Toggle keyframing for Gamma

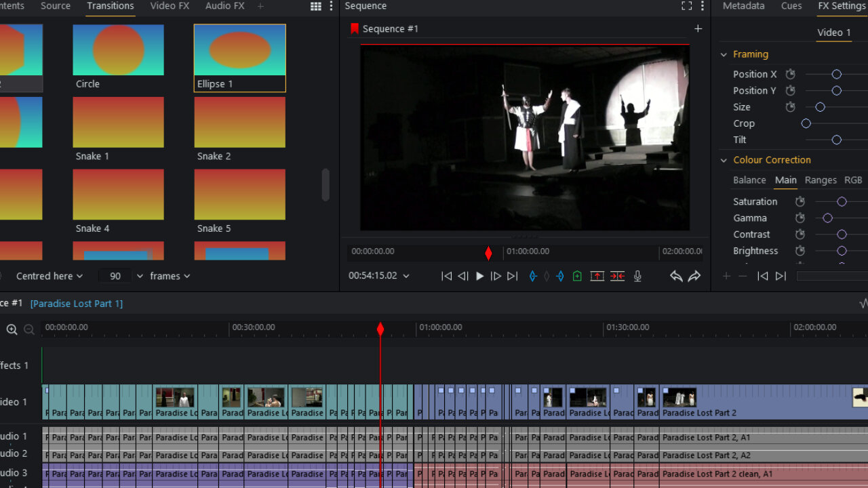coord(800,218)
